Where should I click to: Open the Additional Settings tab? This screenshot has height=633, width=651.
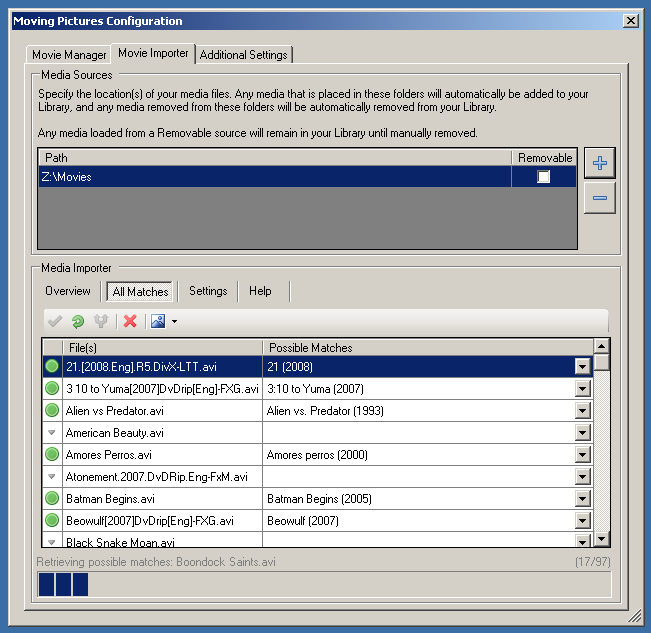click(x=244, y=55)
